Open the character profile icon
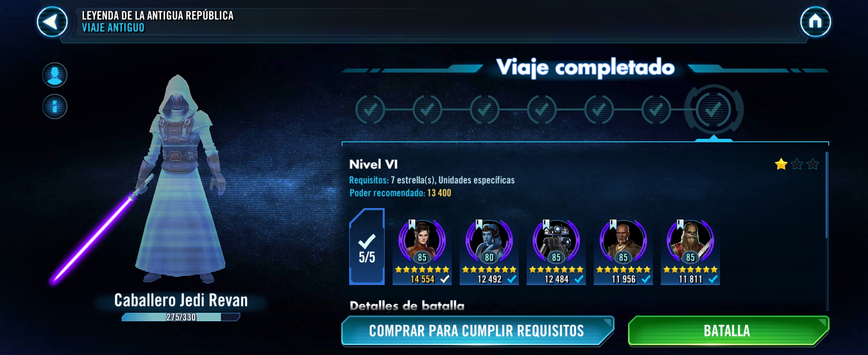868x355 pixels. pyautogui.click(x=55, y=75)
